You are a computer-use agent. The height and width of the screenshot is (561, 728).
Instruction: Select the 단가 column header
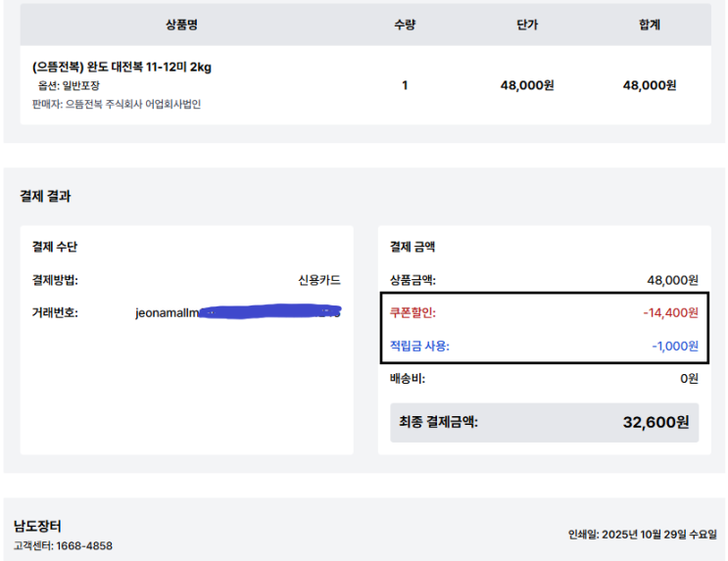pos(527,24)
